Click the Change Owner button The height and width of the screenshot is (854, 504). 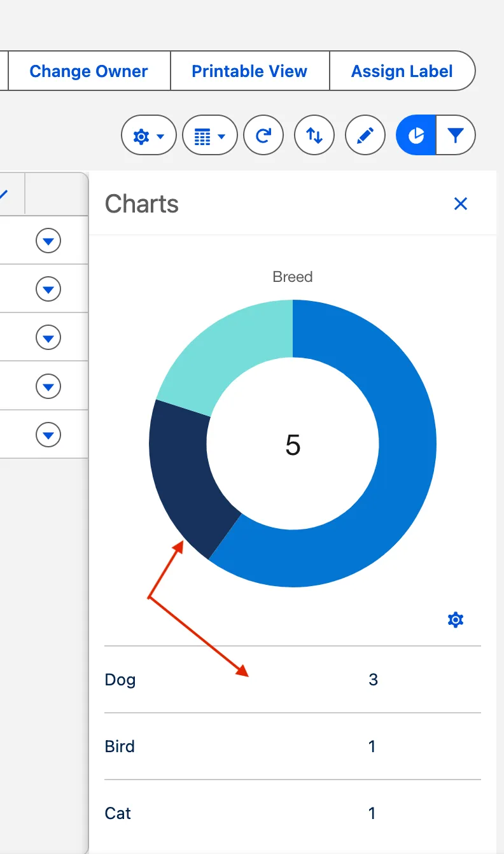[x=88, y=71]
